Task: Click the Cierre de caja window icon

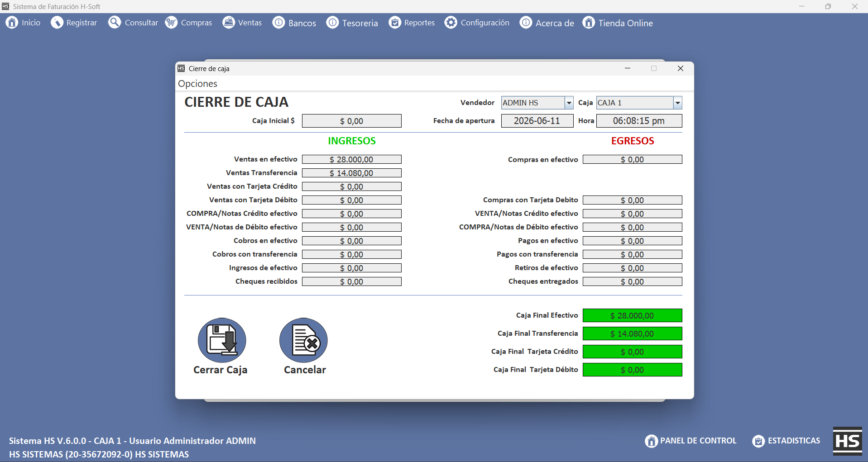Action: pos(181,68)
